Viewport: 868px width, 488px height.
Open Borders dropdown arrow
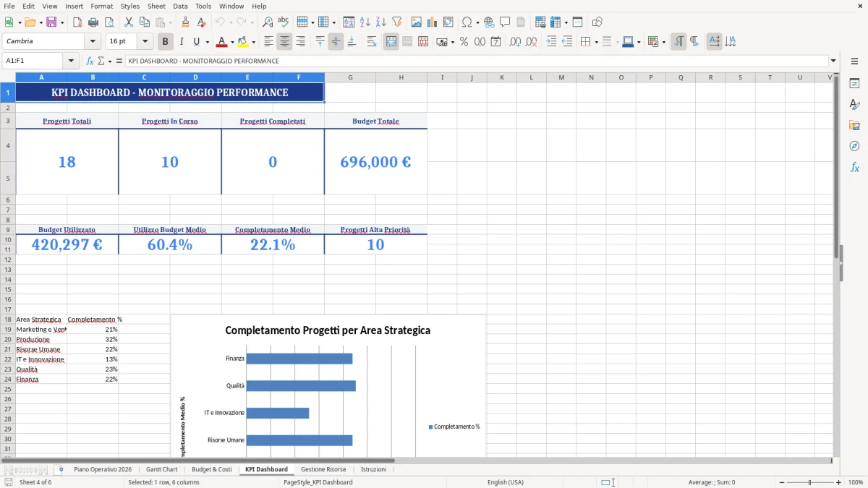click(596, 42)
